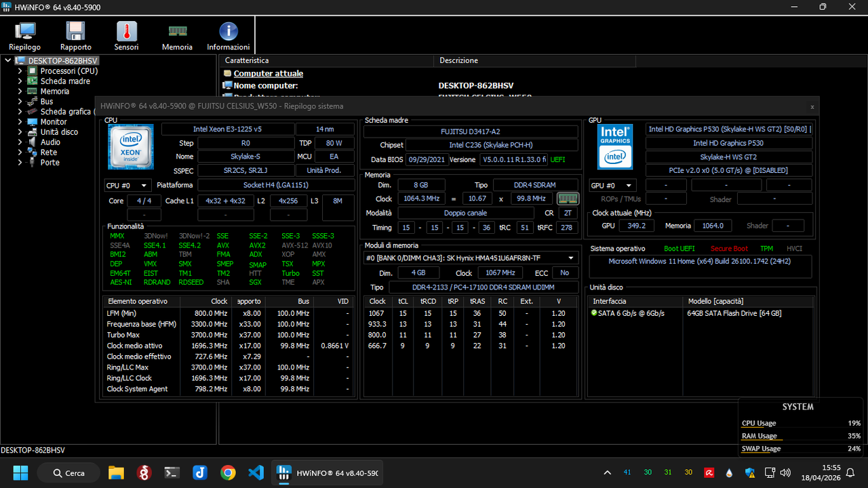Launch Google Chrome from the taskbar
Image resolution: width=868 pixels, height=488 pixels.
click(x=228, y=472)
